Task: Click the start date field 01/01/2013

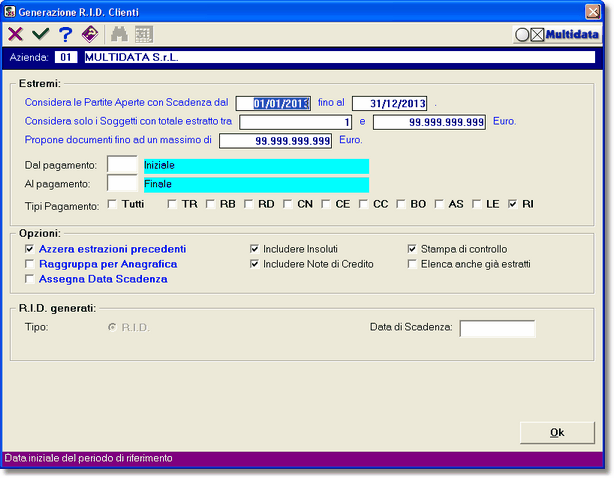Action: click(x=273, y=103)
